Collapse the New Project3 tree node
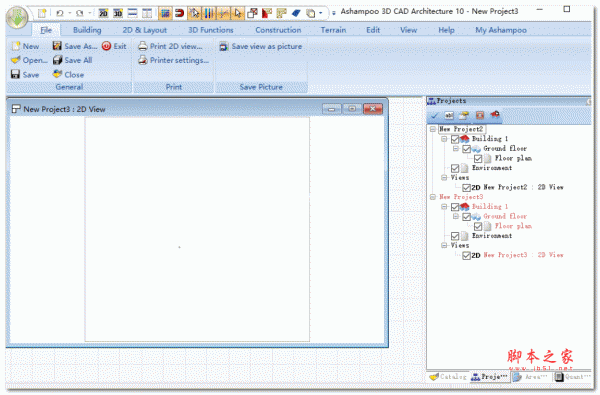The image size is (600, 395). pyautogui.click(x=433, y=197)
